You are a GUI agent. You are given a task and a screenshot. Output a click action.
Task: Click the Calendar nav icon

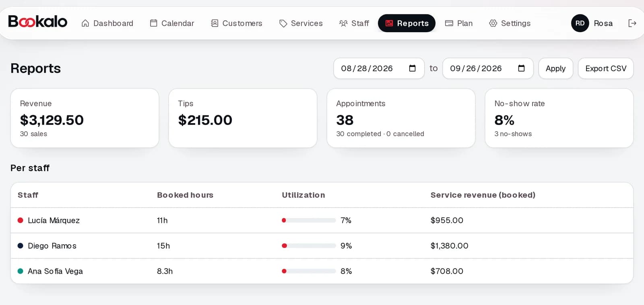[153, 23]
